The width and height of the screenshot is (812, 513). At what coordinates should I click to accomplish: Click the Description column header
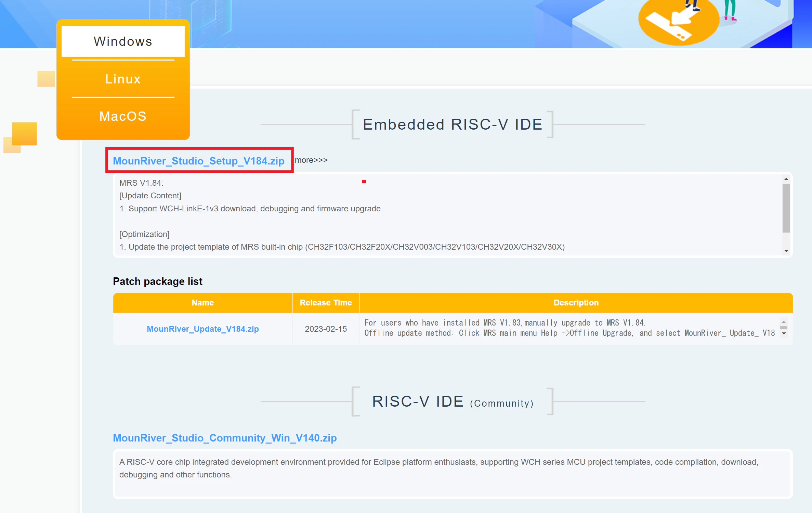[576, 303]
